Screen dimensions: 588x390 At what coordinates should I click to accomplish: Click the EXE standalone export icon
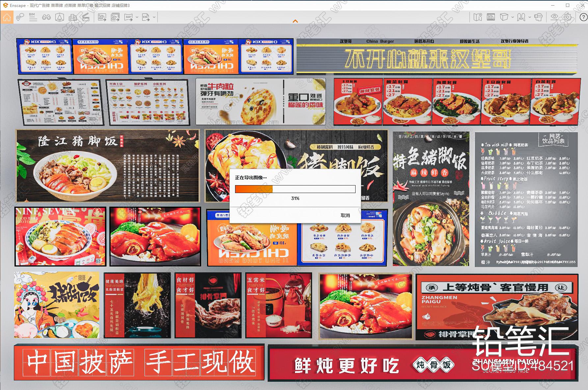click(146, 17)
